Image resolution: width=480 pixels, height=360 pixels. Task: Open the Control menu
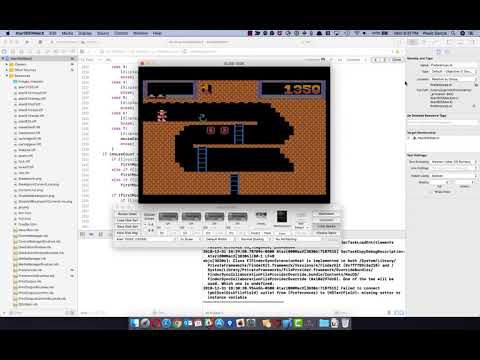point(121,33)
